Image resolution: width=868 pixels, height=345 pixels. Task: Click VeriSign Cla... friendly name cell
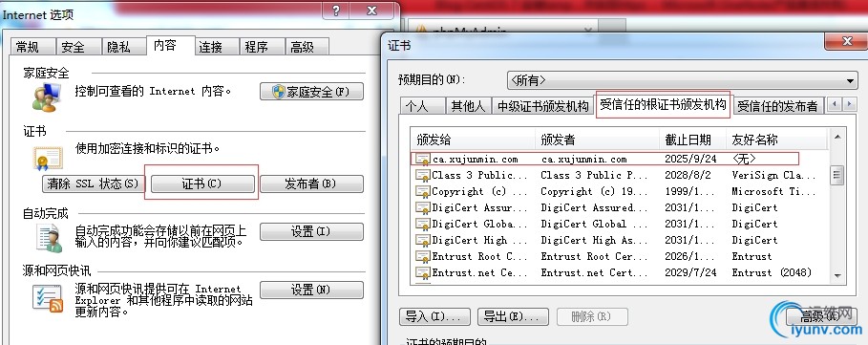tap(773, 175)
